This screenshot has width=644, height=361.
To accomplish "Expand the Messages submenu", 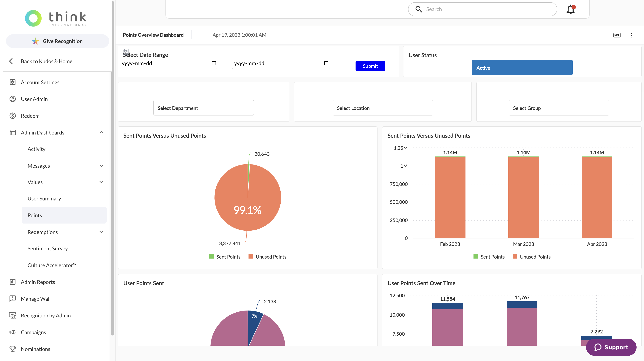I will pos(101,166).
